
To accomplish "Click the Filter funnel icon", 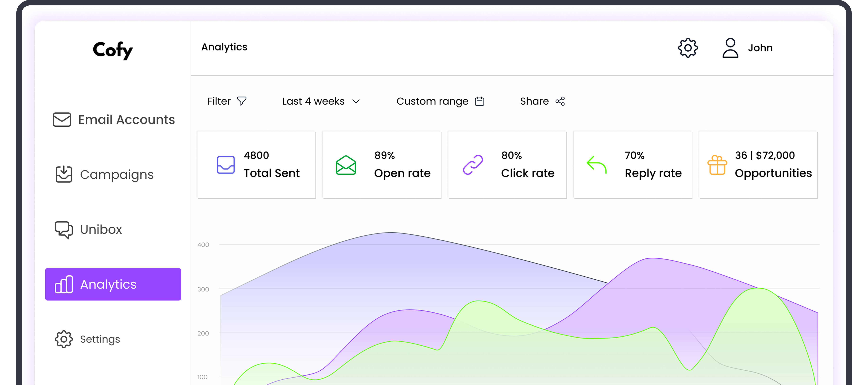I will point(242,101).
